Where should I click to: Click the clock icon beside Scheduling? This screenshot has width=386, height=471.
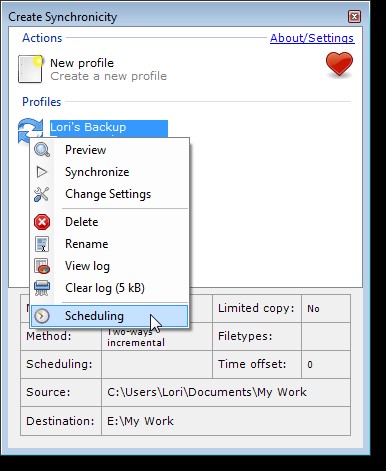coord(42,316)
